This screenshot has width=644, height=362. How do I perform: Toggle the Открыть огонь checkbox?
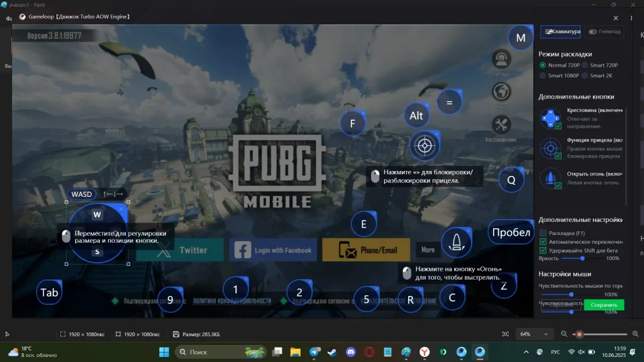pyautogui.click(x=558, y=186)
